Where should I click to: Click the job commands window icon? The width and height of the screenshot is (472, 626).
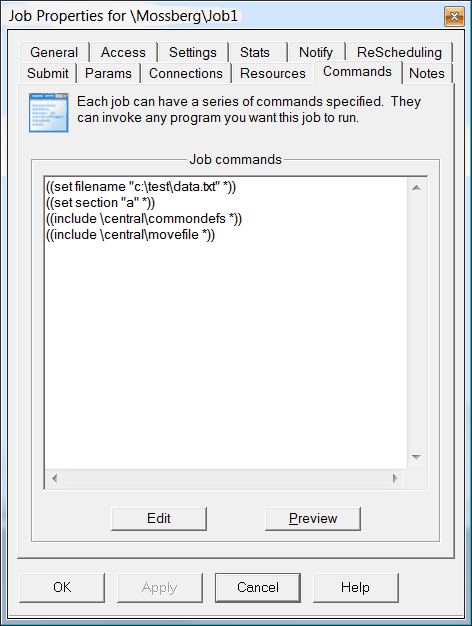point(49,113)
